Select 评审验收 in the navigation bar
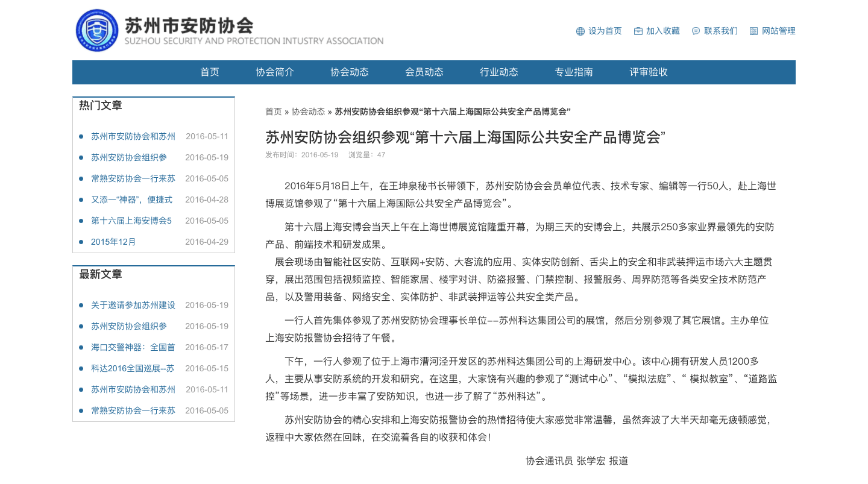The image size is (868, 484). 649,72
